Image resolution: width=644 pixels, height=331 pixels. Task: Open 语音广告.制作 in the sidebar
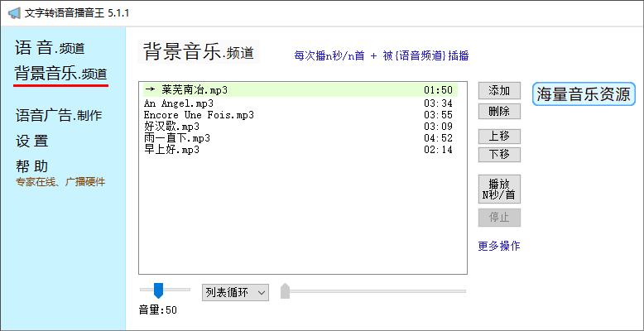coord(58,115)
